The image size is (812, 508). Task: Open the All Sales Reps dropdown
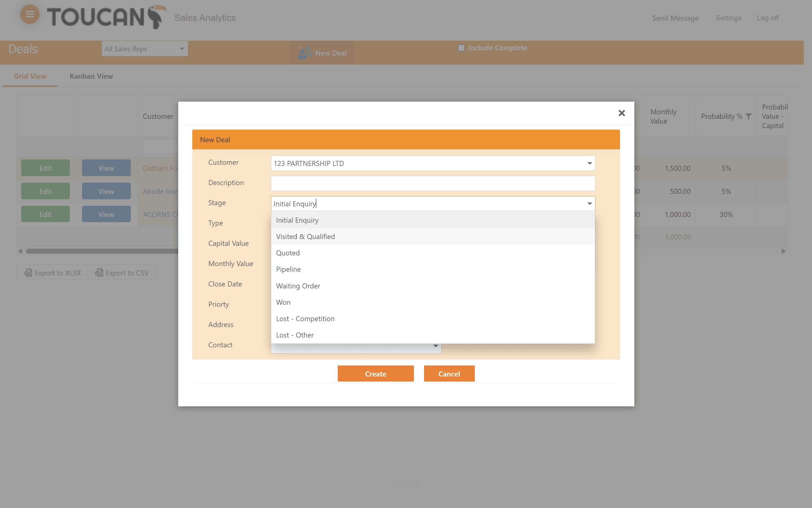[x=145, y=49]
